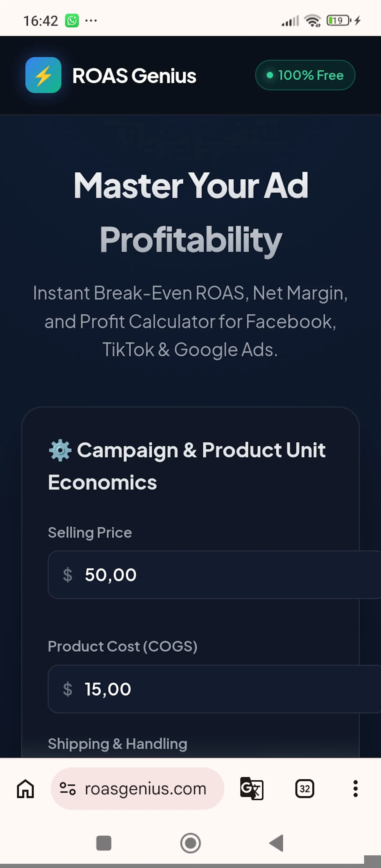381x868 pixels.
Task: Tap the Android recent apps square button
Action: click(104, 843)
